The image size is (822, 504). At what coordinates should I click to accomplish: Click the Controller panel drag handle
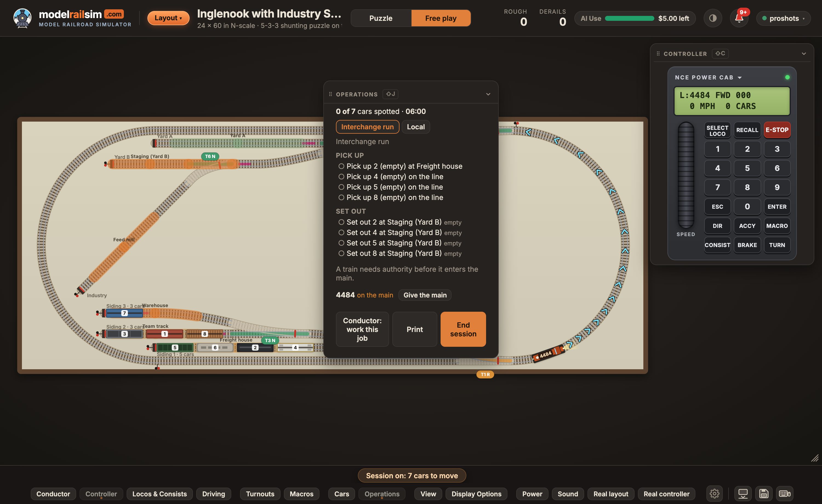click(x=658, y=54)
